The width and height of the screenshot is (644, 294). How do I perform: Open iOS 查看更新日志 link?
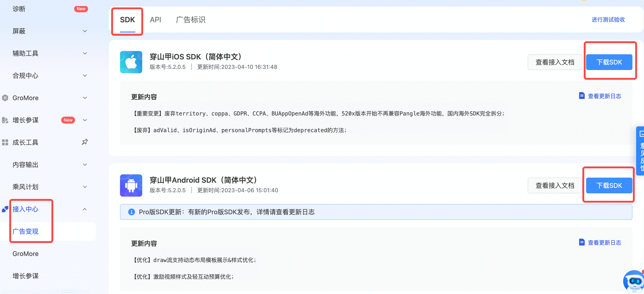(604, 96)
